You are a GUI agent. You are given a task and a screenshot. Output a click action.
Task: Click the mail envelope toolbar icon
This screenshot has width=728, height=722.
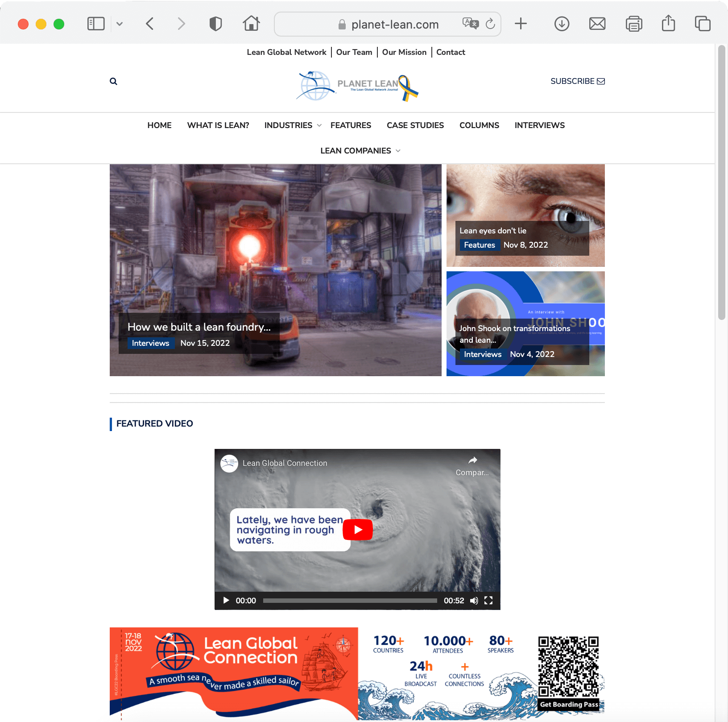tap(597, 24)
